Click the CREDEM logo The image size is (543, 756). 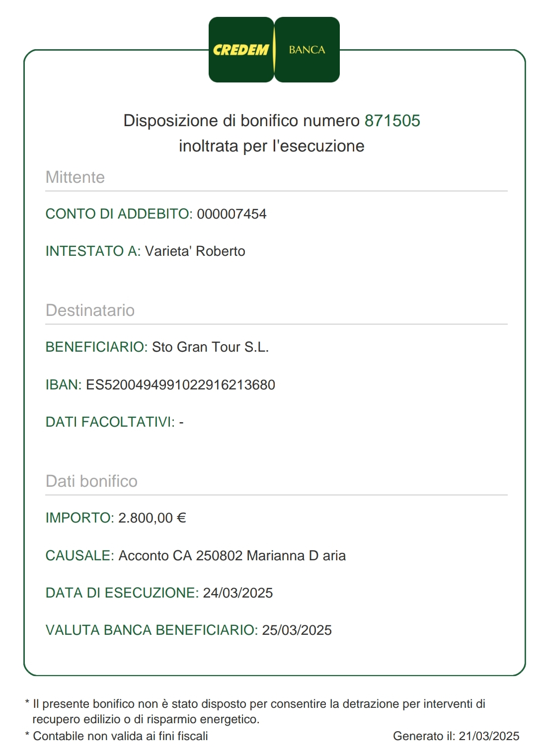tap(241, 50)
